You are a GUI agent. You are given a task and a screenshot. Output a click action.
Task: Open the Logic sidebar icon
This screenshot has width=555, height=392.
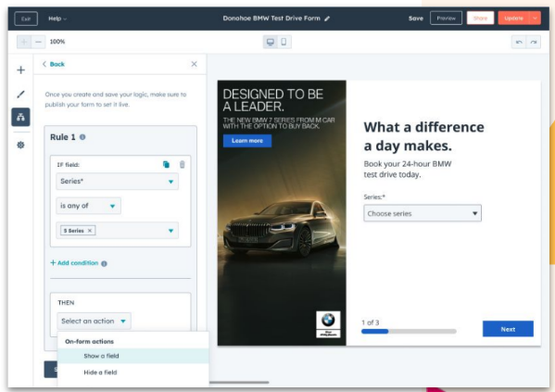tap(20, 117)
